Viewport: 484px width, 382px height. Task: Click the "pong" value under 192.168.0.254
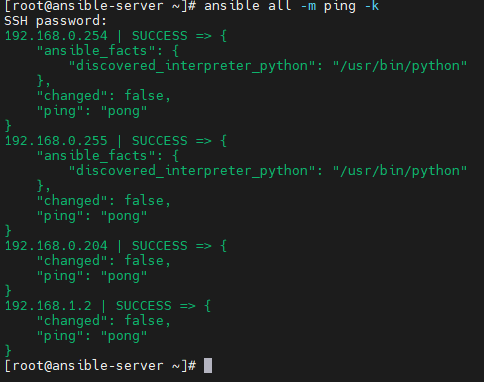pos(124,111)
